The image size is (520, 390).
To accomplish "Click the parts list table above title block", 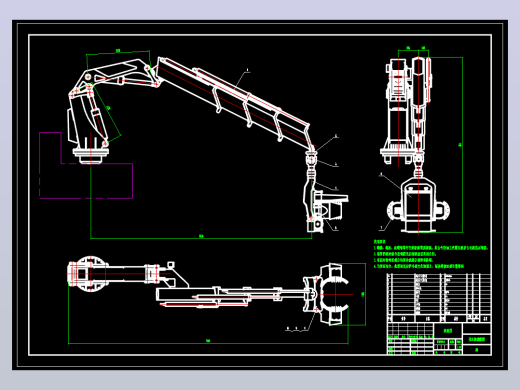I will (439, 298).
